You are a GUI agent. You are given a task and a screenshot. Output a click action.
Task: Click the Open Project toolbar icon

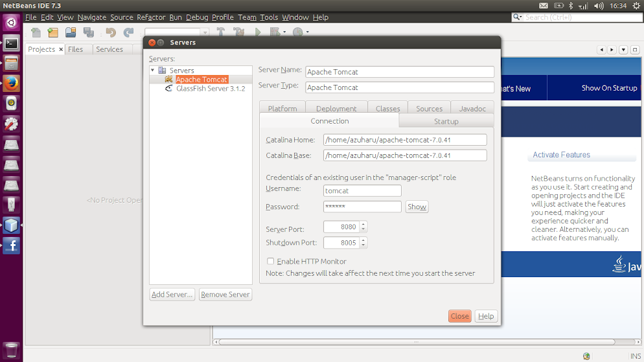pos(71,32)
